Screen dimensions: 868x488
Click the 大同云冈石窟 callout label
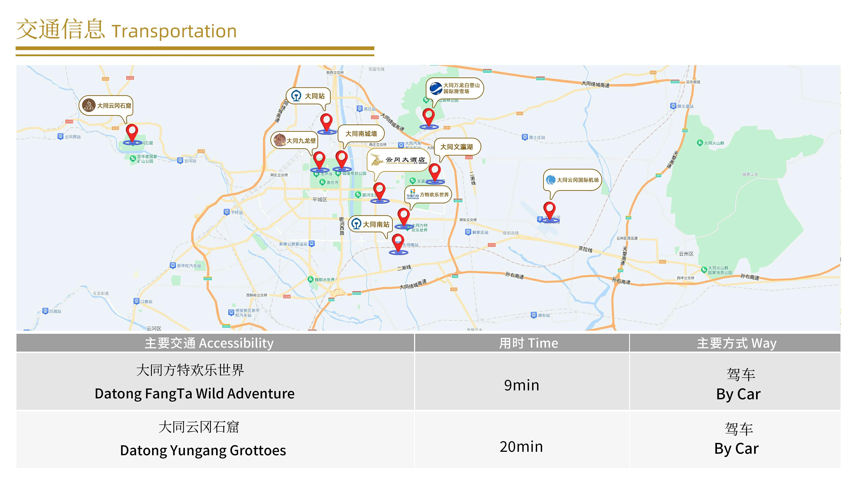tap(106, 105)
